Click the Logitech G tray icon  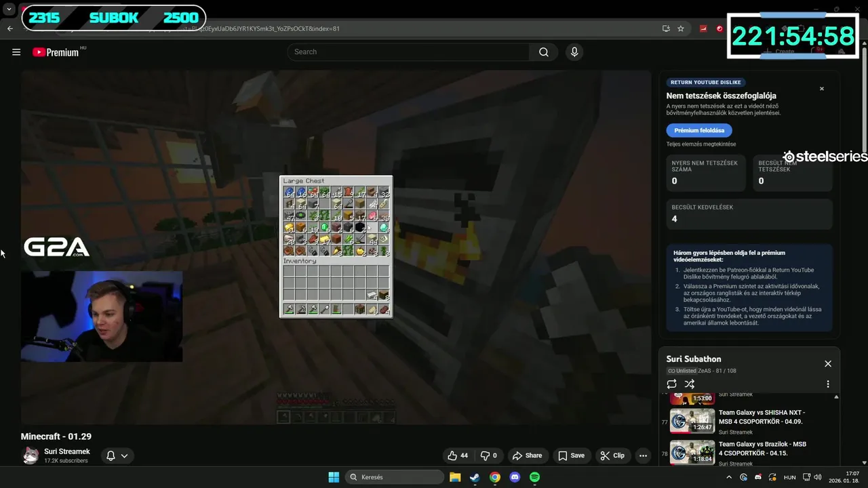(744, 477)
